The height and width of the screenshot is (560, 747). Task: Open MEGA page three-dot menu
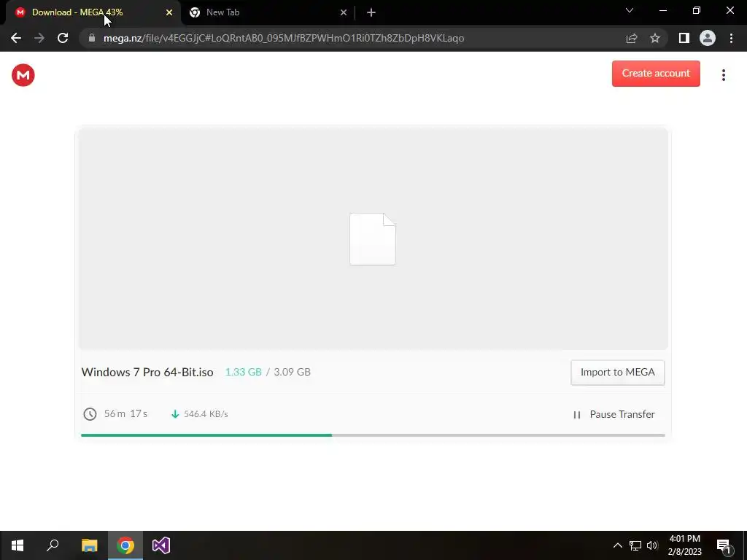[723, 75]
